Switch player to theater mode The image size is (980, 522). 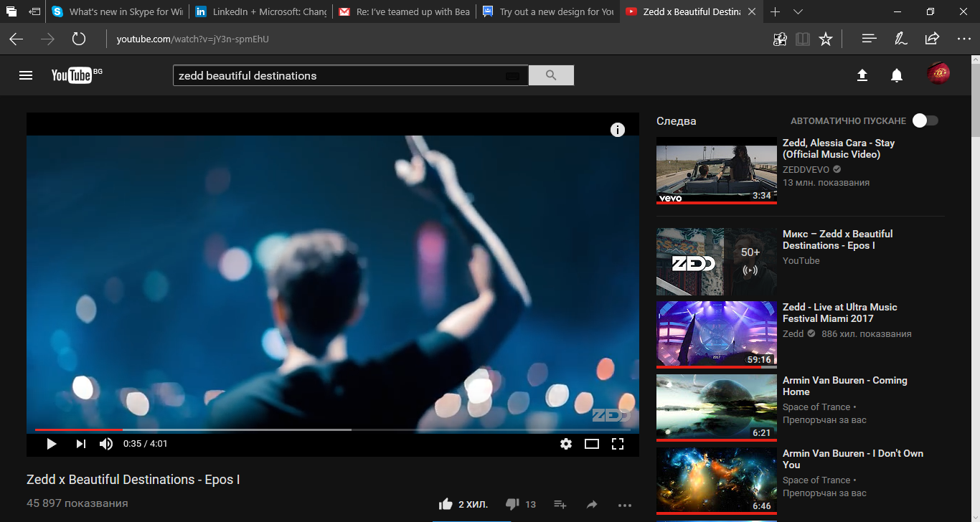pos(592,444)
